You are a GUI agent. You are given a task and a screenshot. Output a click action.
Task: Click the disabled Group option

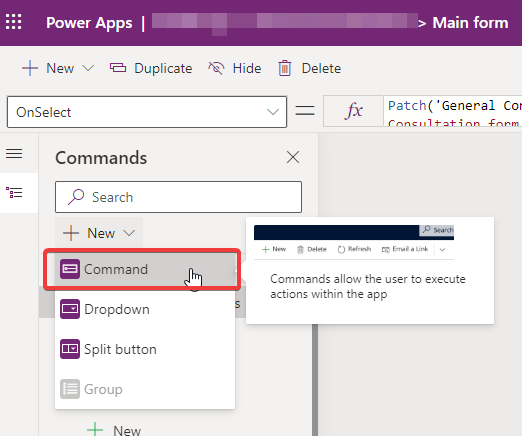click(145, 389)
